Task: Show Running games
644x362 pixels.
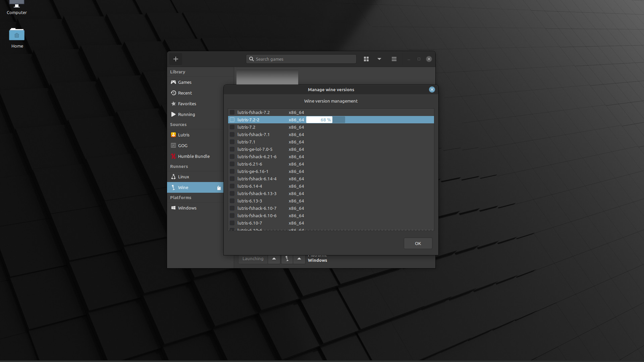Action: 200,114
